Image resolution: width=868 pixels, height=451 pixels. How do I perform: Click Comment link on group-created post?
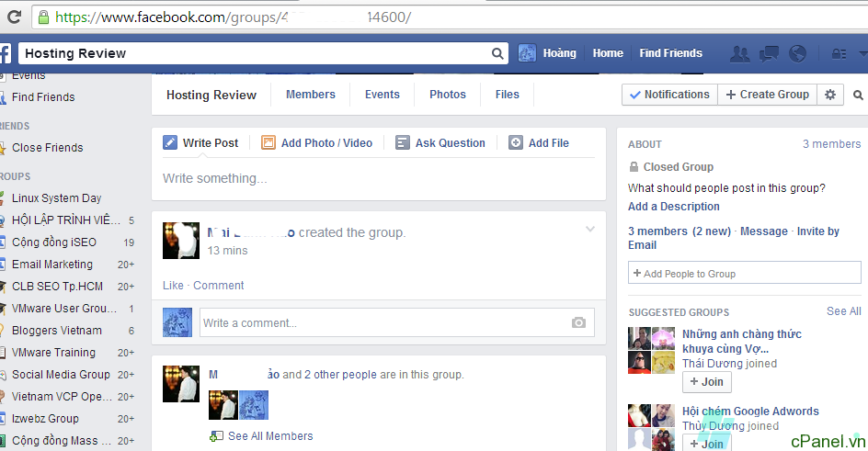tap(218, 285)
